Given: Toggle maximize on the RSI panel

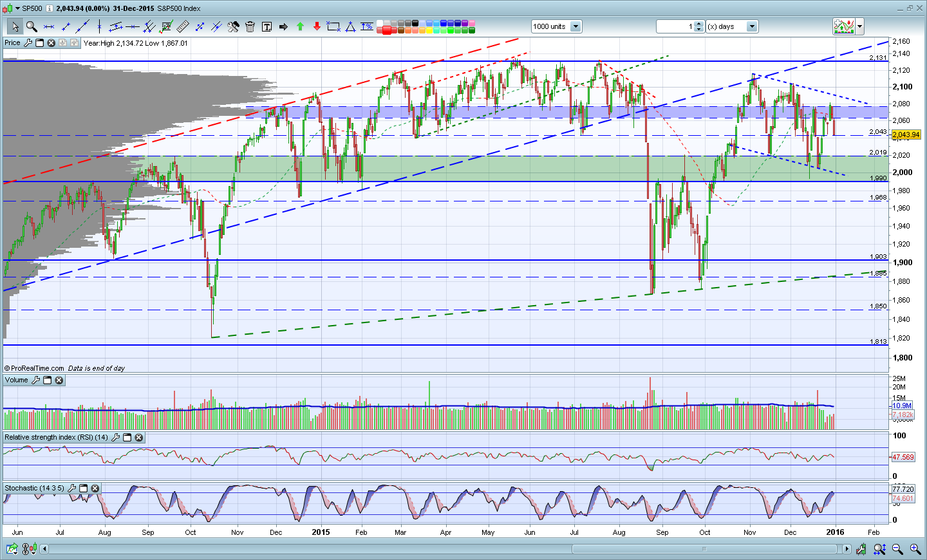Looking at the screenshot, I should [127, 438].
